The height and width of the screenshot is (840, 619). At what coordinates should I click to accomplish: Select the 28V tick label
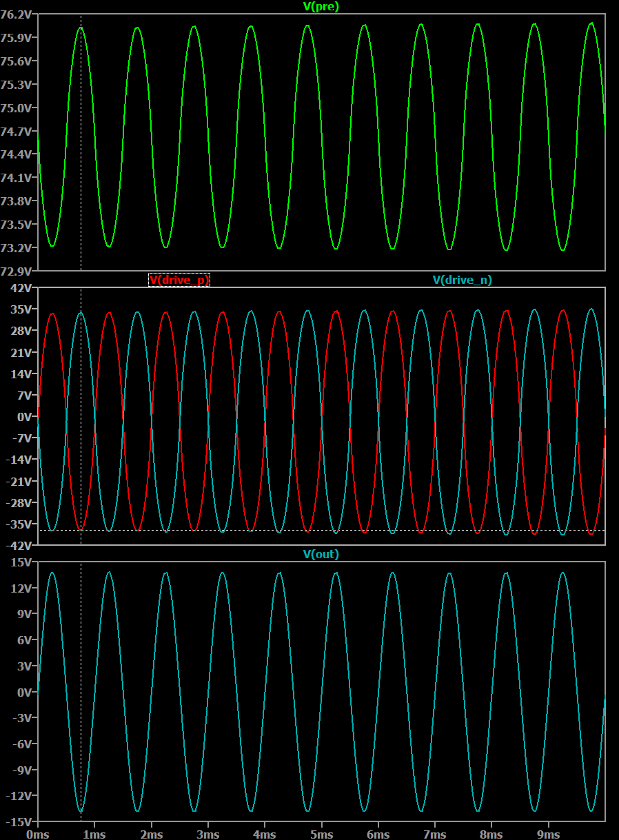click(x=21, y=331)
